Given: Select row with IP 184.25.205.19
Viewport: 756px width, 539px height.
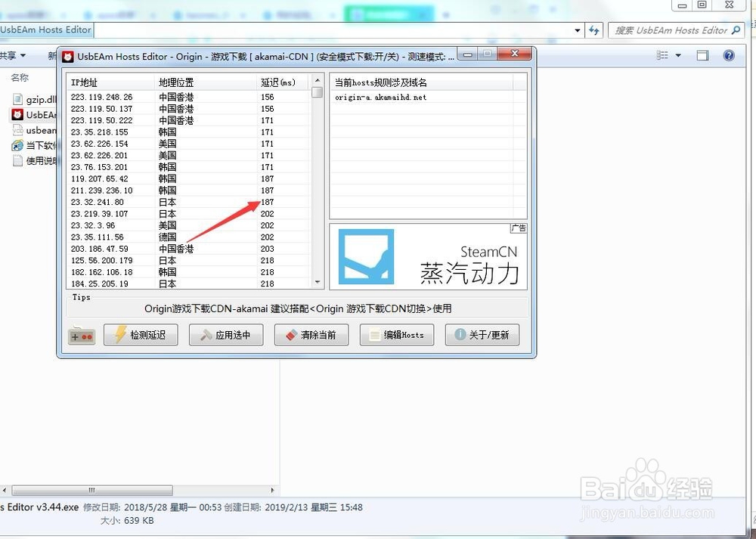Looking at the screenshot, I should coord(188,284).
